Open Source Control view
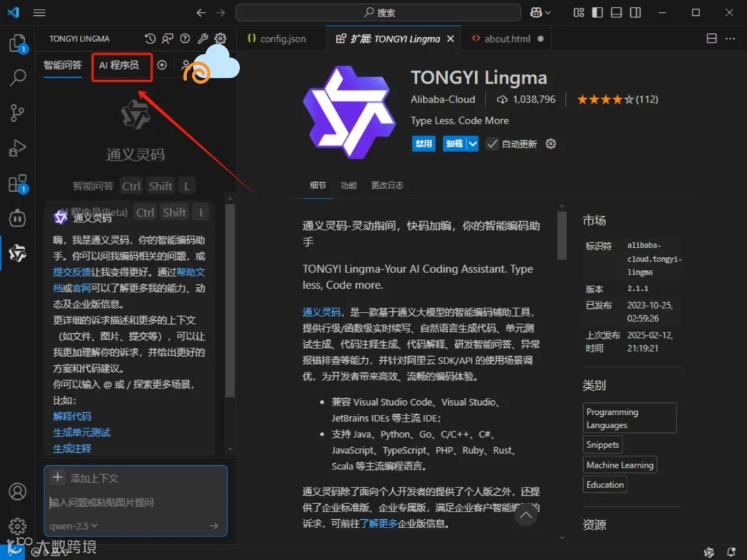The height and width of the screenshot is (560, 747). pos(17,113)
